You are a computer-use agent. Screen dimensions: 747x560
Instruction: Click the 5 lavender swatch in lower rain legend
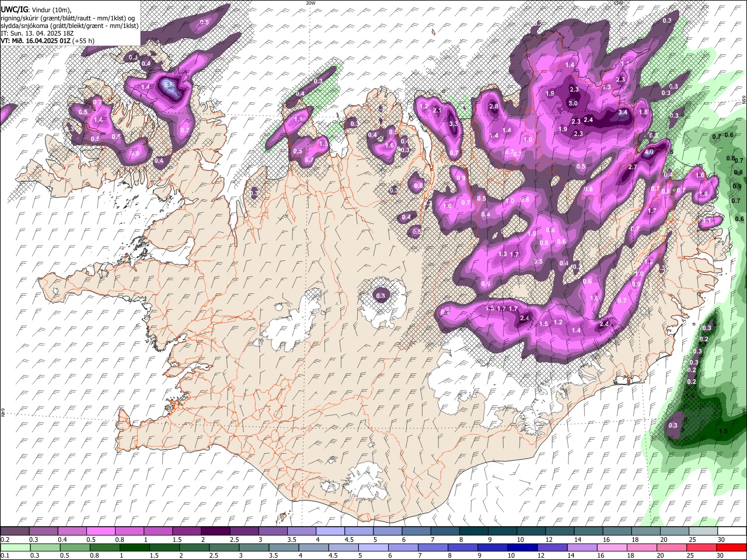click(x=373, y=547)
